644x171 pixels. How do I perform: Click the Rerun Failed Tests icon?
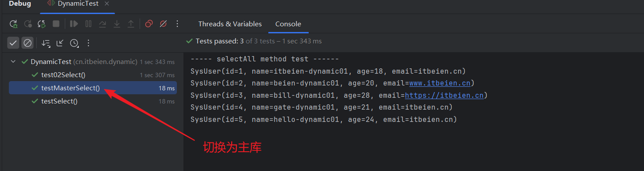point(28,24)
